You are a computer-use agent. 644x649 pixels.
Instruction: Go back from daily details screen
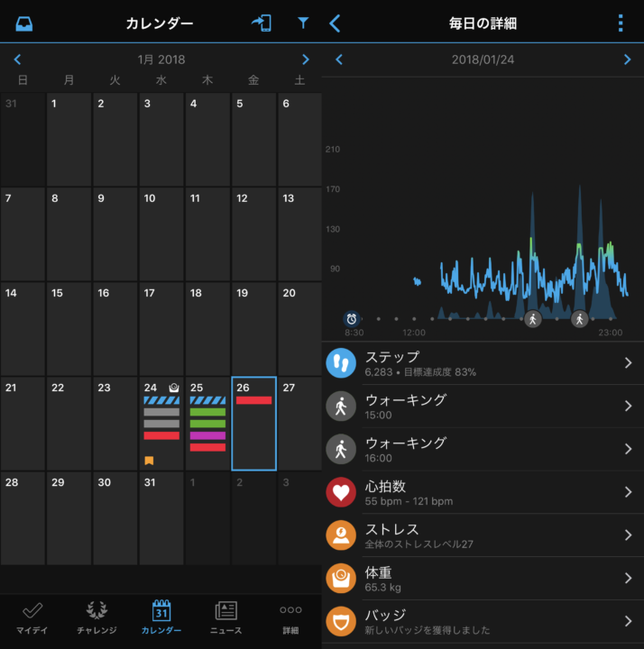[335, 23]
